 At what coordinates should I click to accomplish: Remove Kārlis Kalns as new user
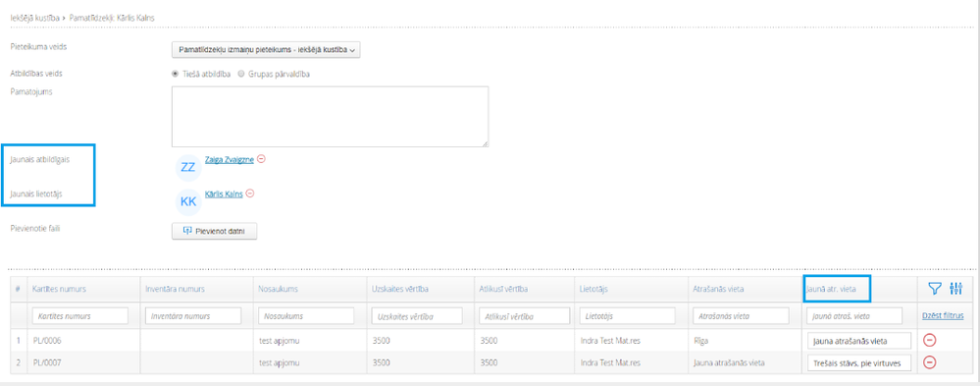pyautogui.click(x=250, y=193)
